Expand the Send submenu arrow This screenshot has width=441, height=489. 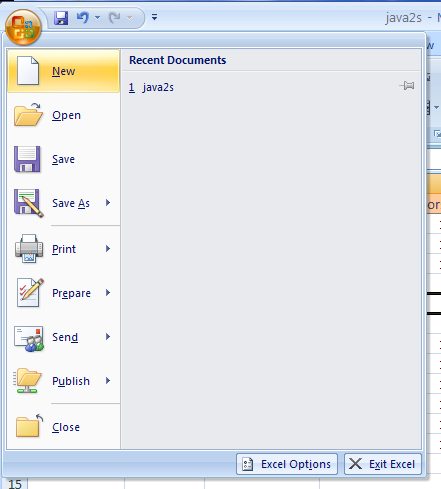108,337
